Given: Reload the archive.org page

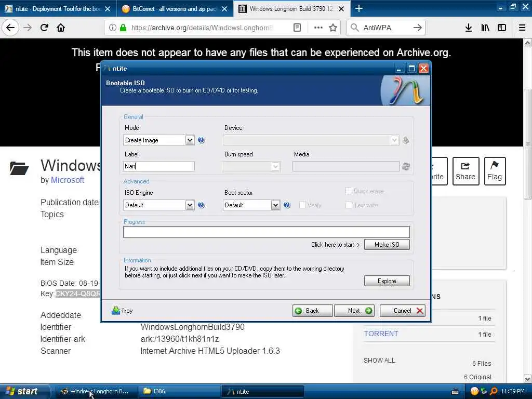Looking at the screenshot, I should (x=45, y=28).
